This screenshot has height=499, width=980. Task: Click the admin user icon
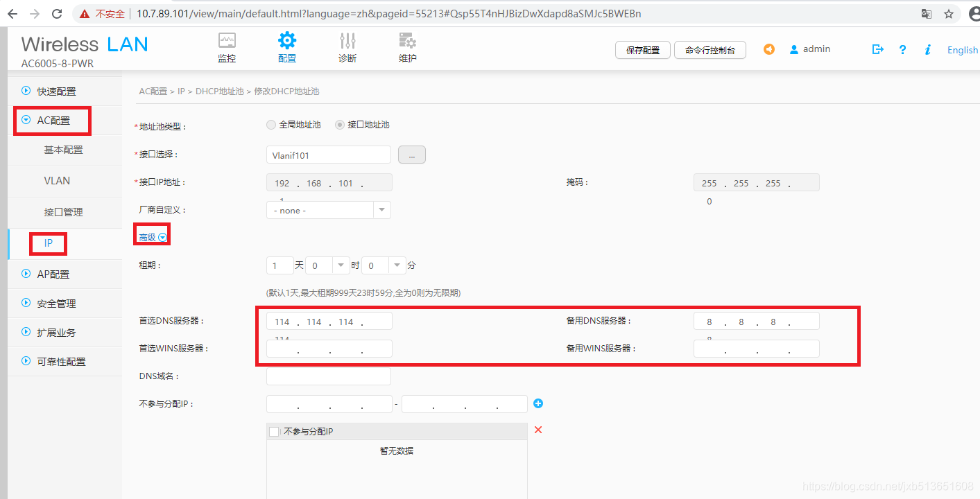point(794,50)
